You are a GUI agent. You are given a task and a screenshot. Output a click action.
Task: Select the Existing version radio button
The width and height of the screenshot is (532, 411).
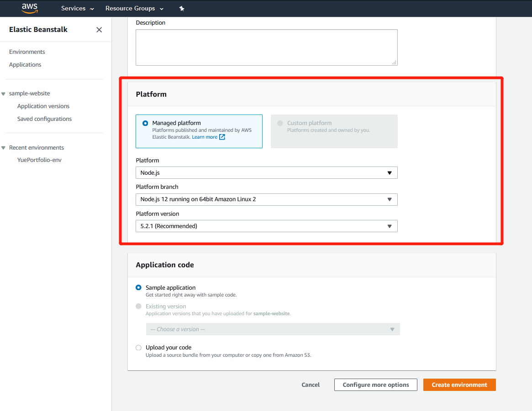point(138,306)
